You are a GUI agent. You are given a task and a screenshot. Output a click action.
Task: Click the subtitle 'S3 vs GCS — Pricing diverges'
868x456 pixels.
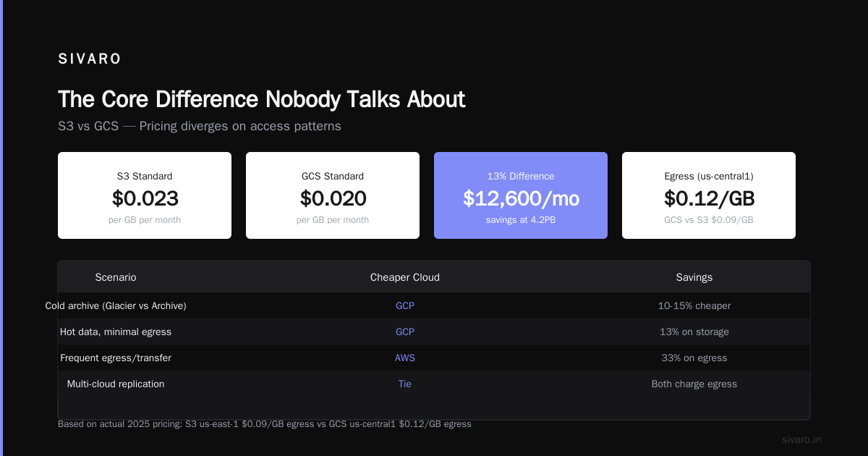[199, 126]
